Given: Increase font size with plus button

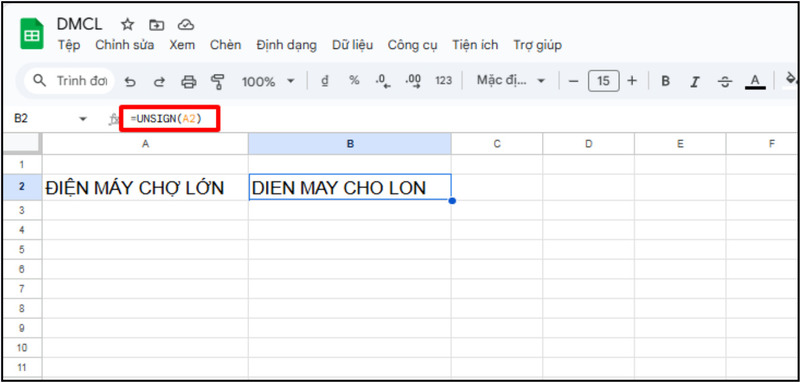Looking at the screenshot, I should click(x=632, y=81).
